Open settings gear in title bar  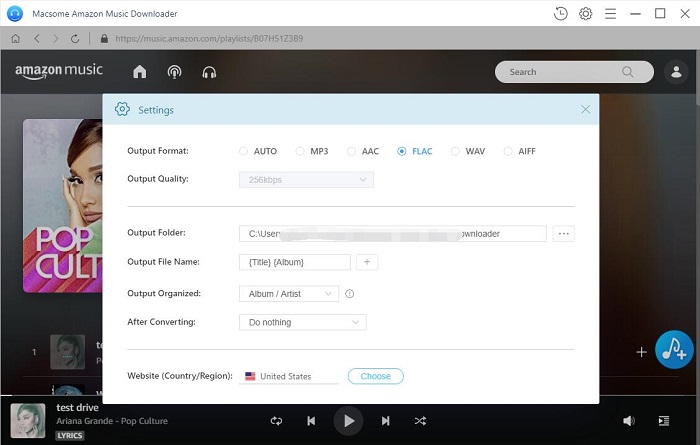click(585, 14)
